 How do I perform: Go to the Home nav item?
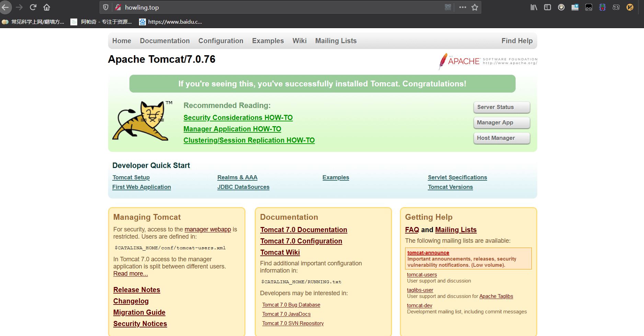pyautogui.click(x=122, y=41)
